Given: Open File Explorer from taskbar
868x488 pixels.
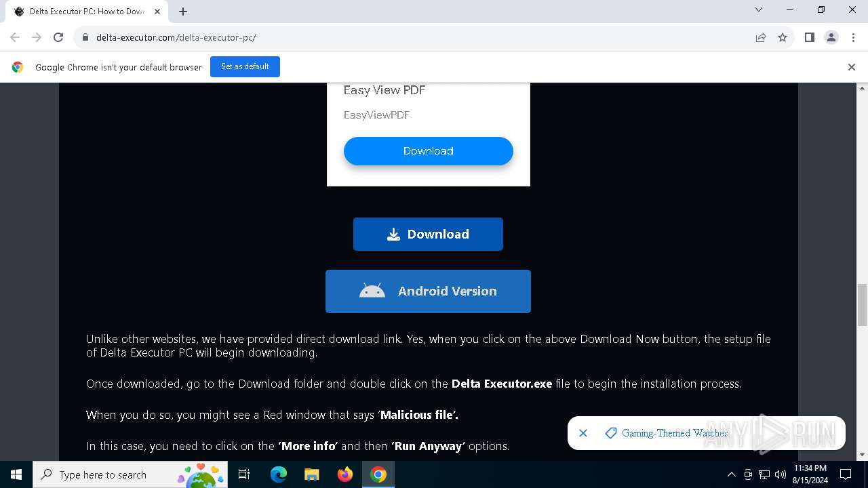Looking at the screenshot, I should (312, 474).
